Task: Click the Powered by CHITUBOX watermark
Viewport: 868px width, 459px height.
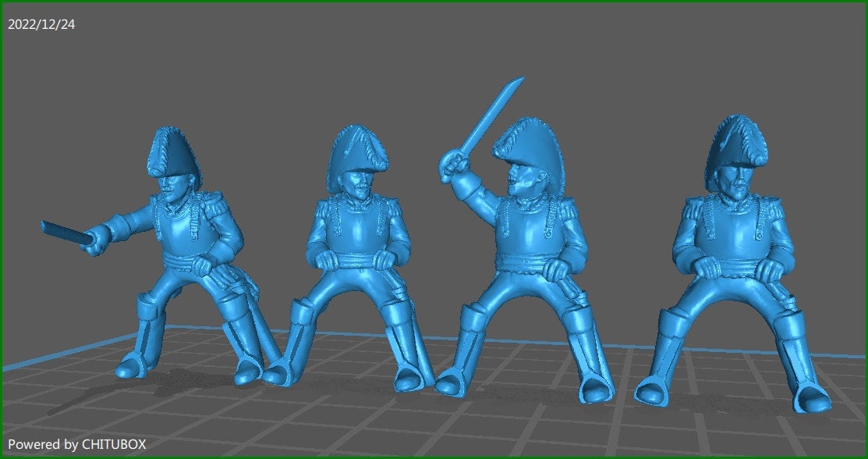Action: [76, 444]
